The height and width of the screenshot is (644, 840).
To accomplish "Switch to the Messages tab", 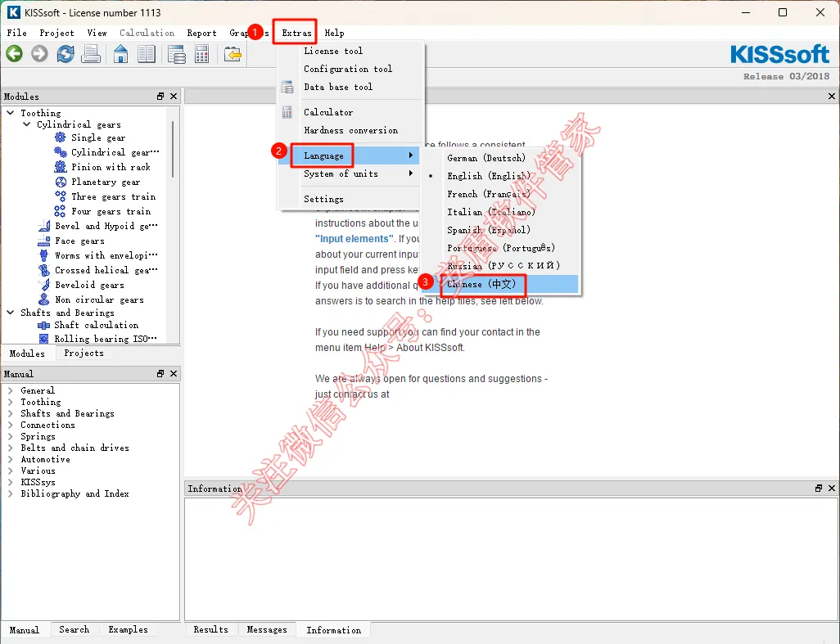I will click(267, 629).
